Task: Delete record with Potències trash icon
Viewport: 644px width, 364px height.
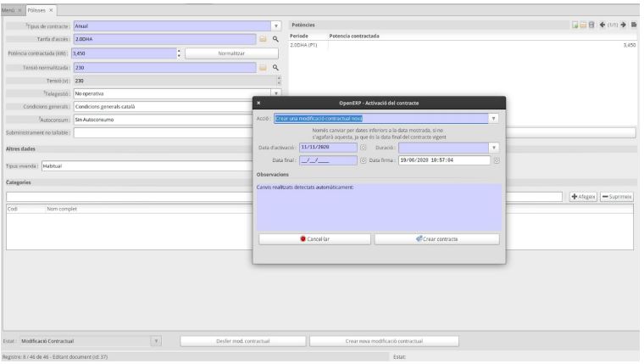Action: [x=591, y=25]
